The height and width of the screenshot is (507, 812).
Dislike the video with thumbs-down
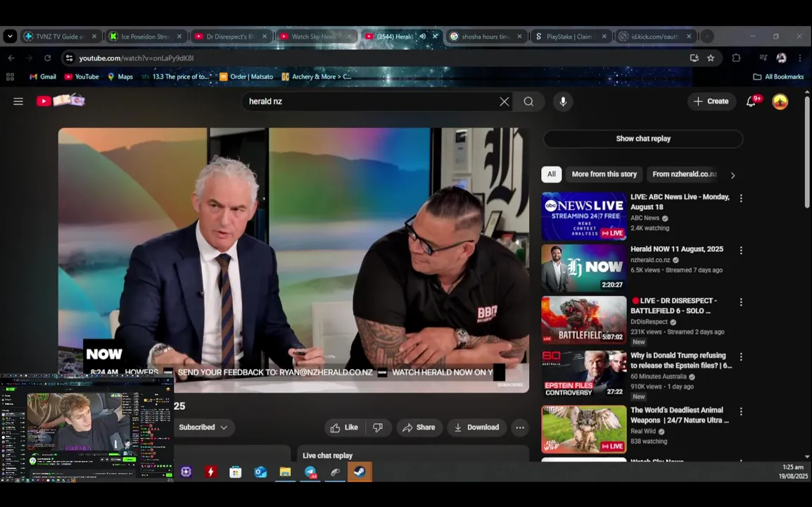pos(378,427)
